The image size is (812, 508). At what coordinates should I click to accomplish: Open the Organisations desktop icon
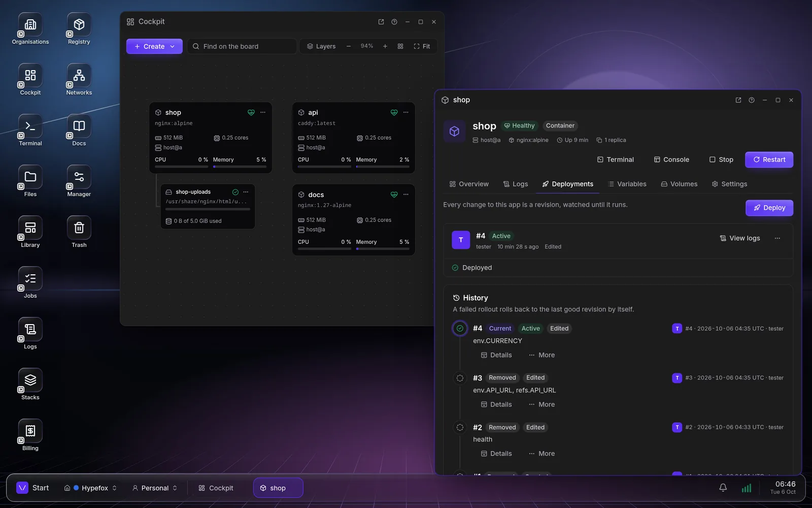tap(30, 29)
